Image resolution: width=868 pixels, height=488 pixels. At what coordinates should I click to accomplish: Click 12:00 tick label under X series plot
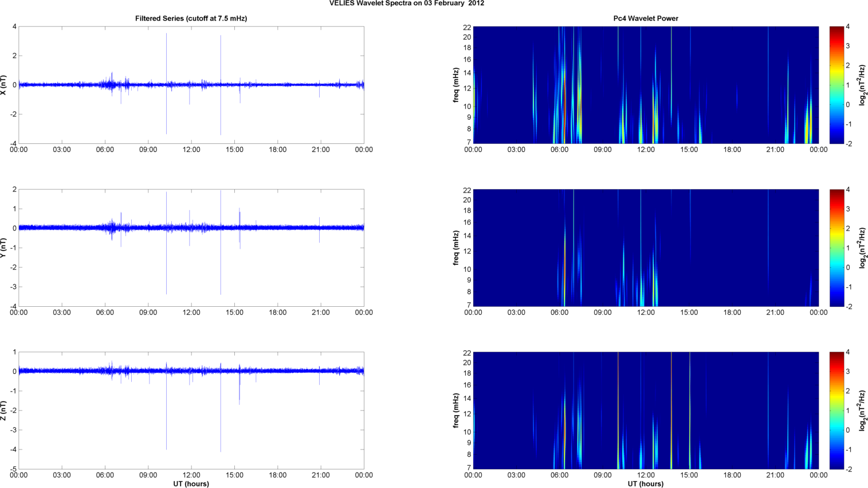coord(191,150)
